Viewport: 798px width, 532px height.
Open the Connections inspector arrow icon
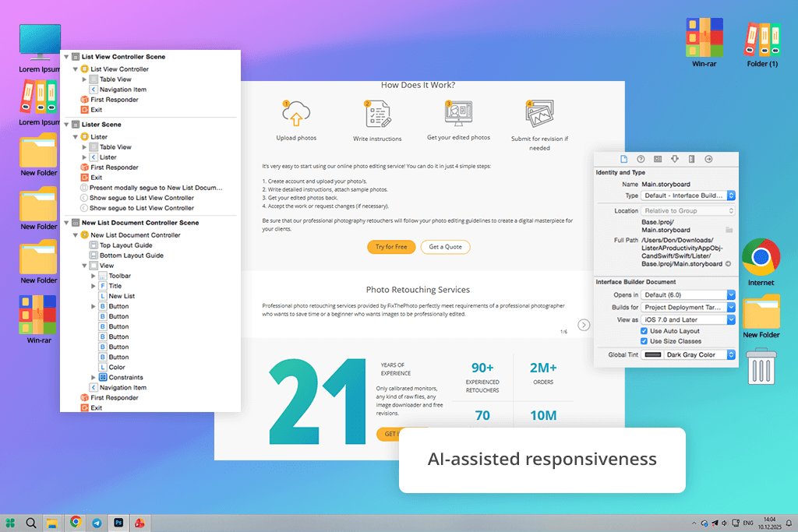click(708, 159)
